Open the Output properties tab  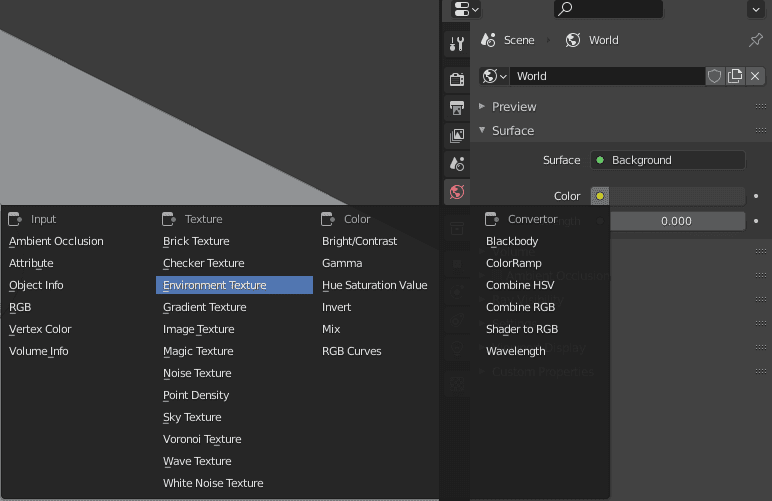coord(457,107)
